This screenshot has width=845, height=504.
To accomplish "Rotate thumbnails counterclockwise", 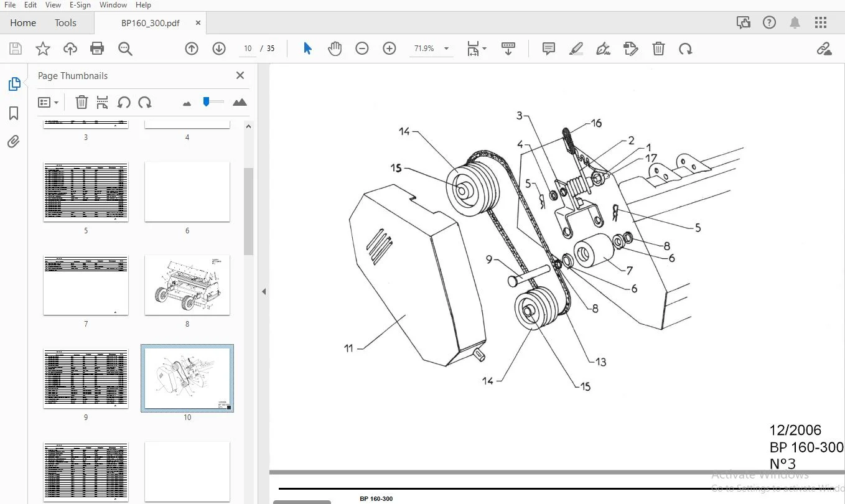I will (x=124, y=102).
